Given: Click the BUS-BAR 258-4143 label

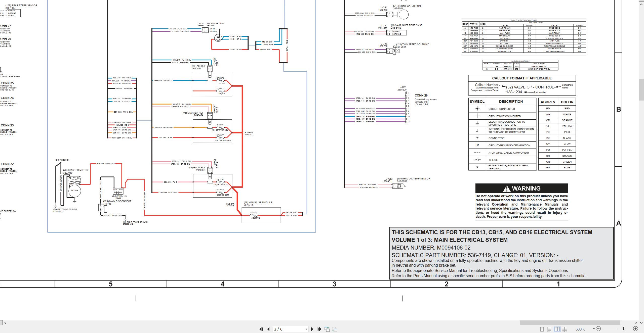Looking at the screenshot, I should [249, 134].
